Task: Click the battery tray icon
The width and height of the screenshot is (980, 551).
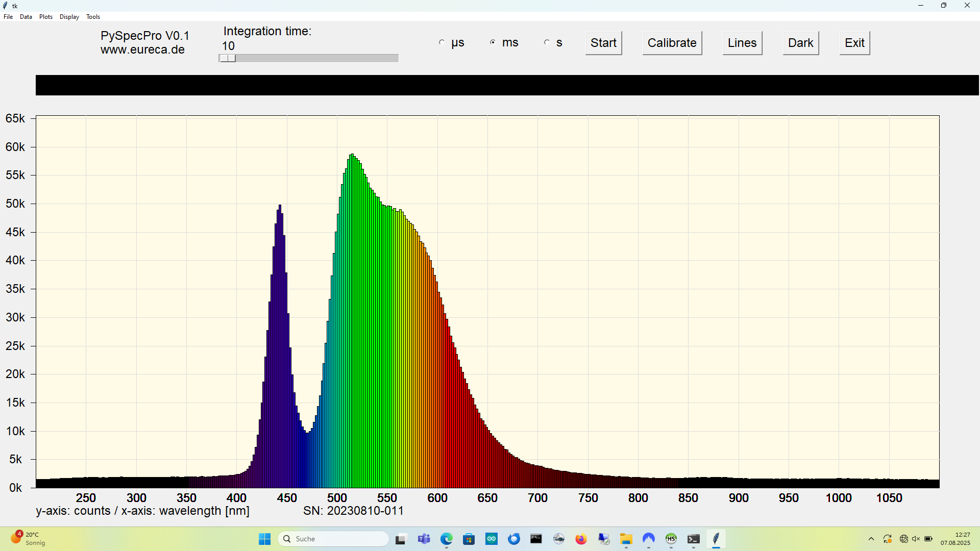Action: (x=928, y=539)
